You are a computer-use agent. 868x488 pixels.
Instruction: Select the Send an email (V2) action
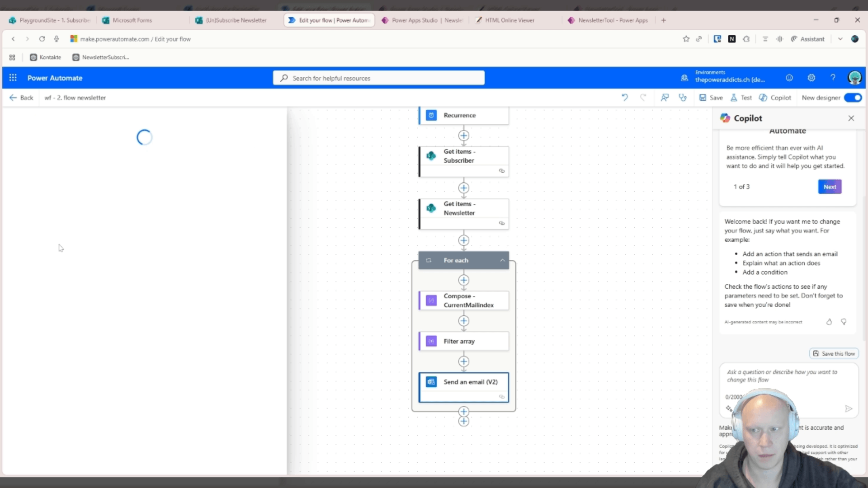[464, 387]
